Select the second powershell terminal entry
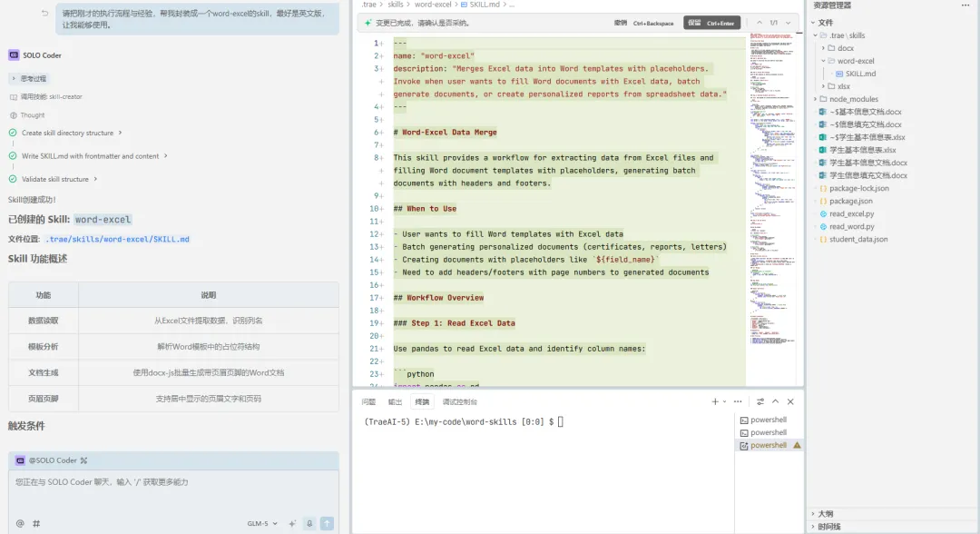980x534 pixels. coord(769,432)
